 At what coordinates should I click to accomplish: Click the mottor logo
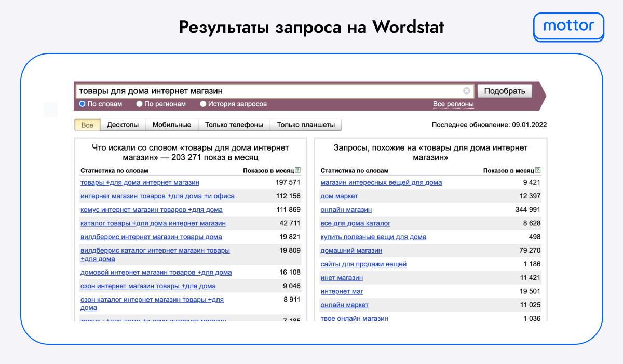tap(568, 27)
